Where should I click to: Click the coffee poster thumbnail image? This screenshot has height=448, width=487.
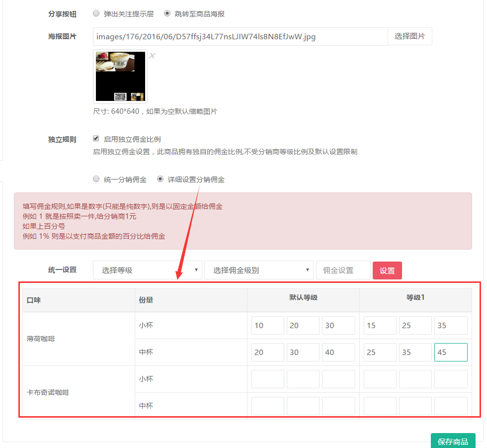(120, 76)
